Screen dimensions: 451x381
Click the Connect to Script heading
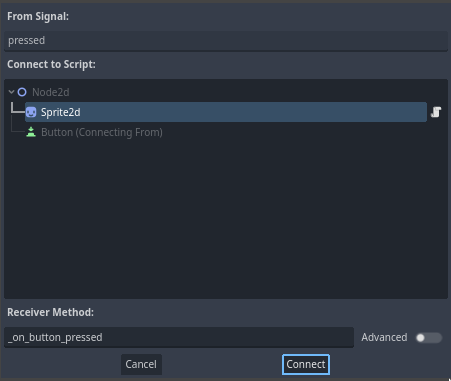coord(51,64)
